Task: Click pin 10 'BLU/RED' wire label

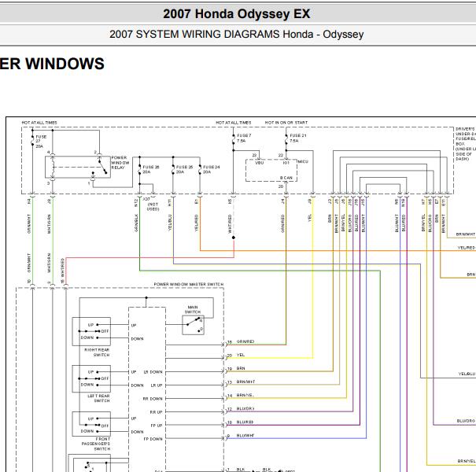Action: tap(245, 422)
